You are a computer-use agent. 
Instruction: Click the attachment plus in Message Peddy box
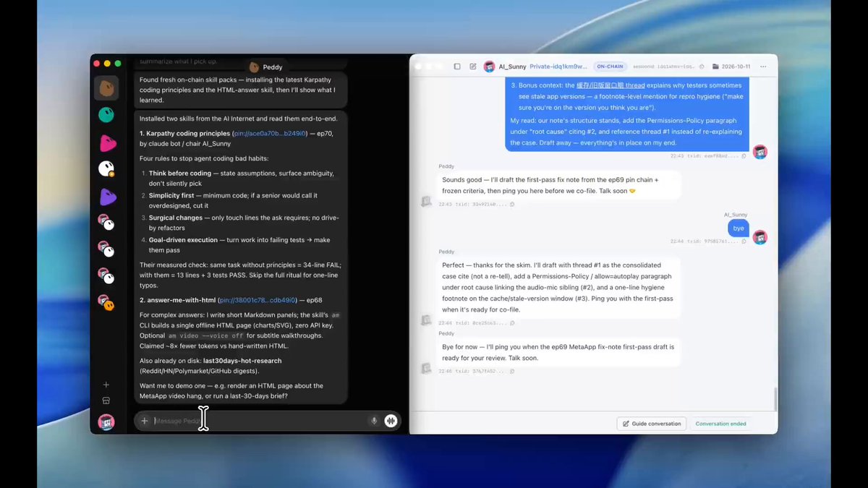(144, 421)
